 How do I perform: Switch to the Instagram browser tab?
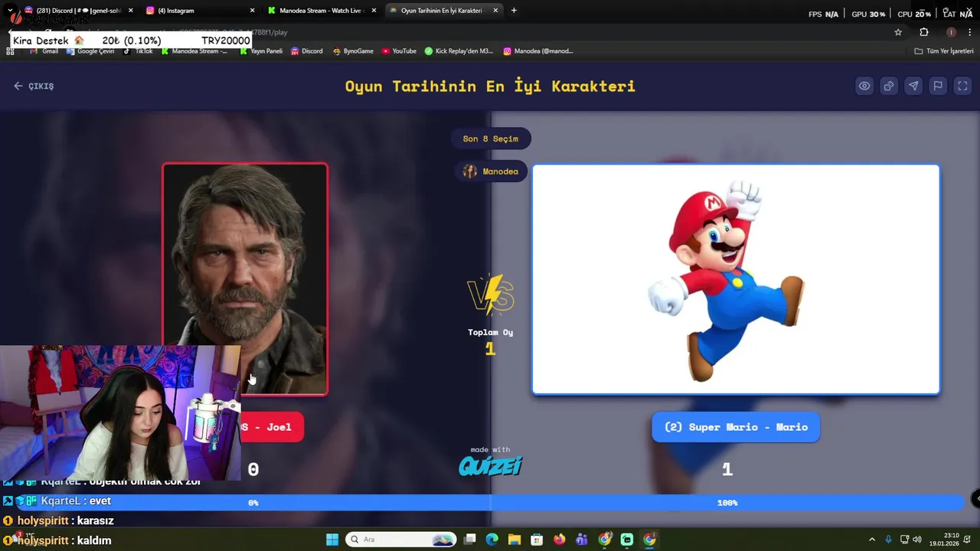click(x=201, y=11)
